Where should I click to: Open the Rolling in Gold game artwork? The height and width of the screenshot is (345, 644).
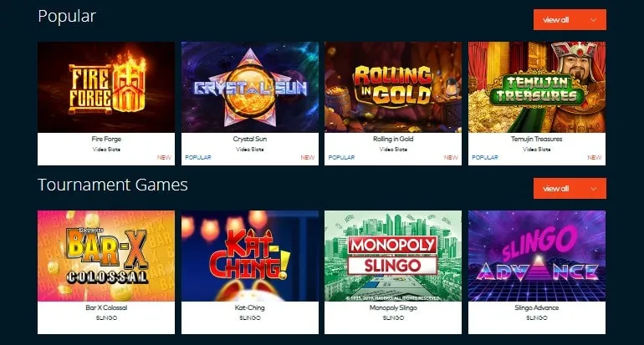pos(393,87)
